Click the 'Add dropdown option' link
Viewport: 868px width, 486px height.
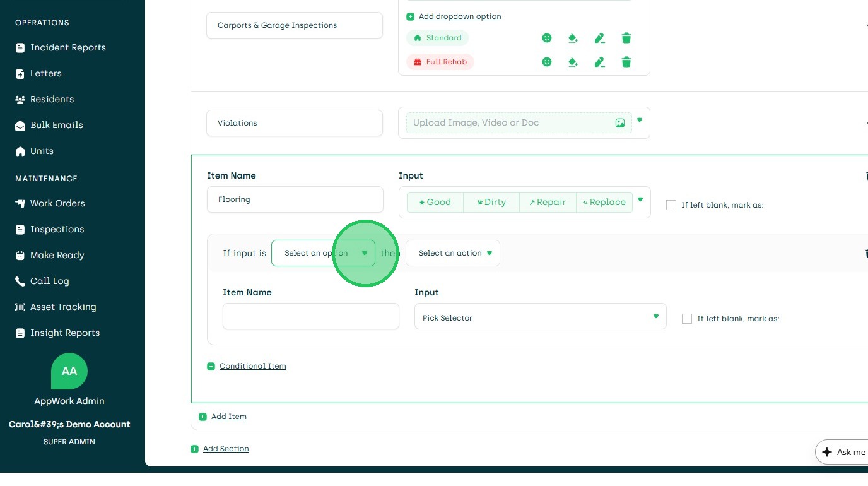tap(460, 16)
